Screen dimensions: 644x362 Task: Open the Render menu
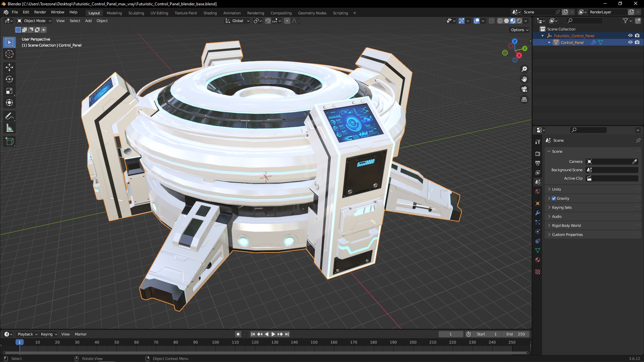click(40, 12)
